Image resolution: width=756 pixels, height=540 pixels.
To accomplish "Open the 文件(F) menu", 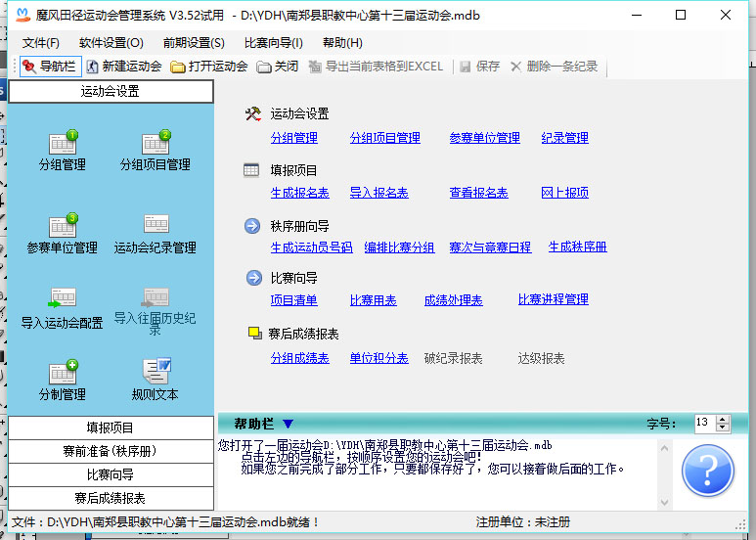I will pyautogui.click(x=40, y=43).
